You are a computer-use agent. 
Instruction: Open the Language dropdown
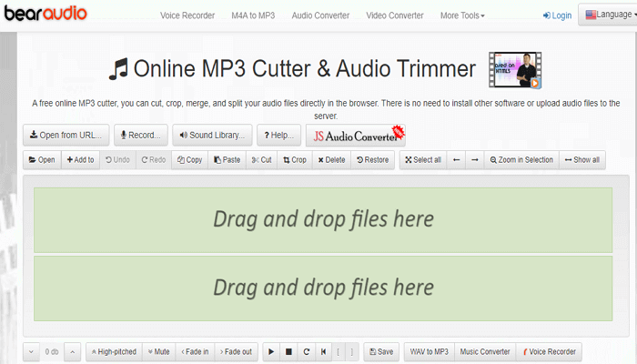click(606, 15)
